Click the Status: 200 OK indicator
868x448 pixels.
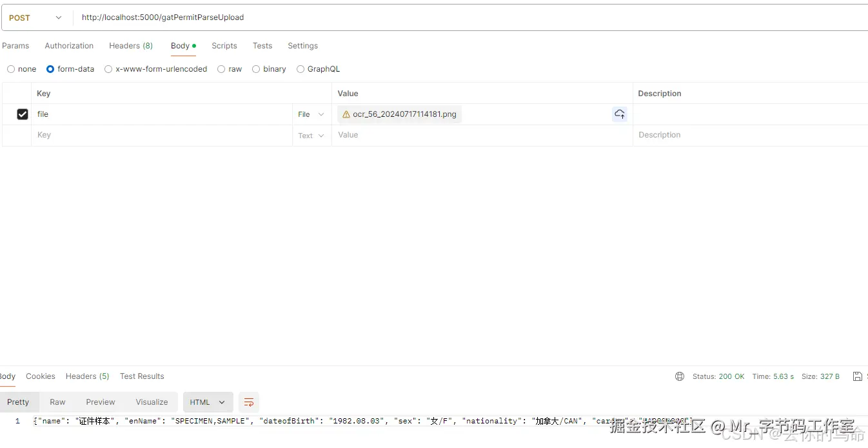coord(718,376)
